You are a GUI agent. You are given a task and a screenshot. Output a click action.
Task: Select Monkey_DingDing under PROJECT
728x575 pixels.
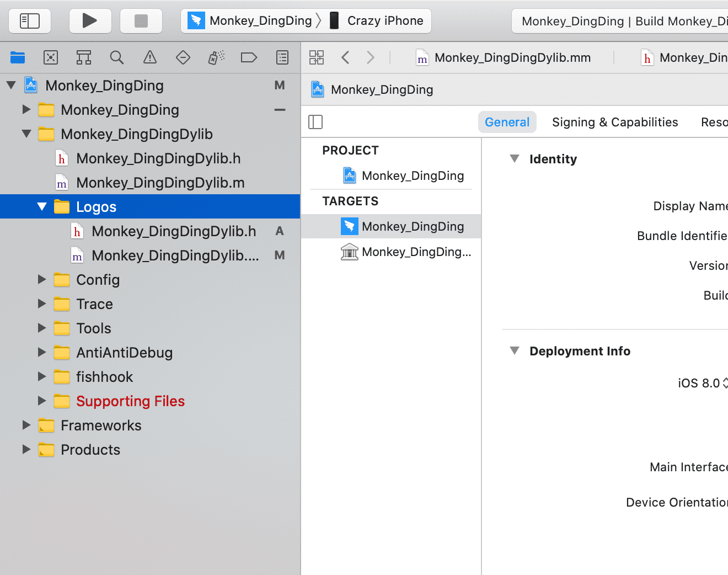click(x=391, y=175)
